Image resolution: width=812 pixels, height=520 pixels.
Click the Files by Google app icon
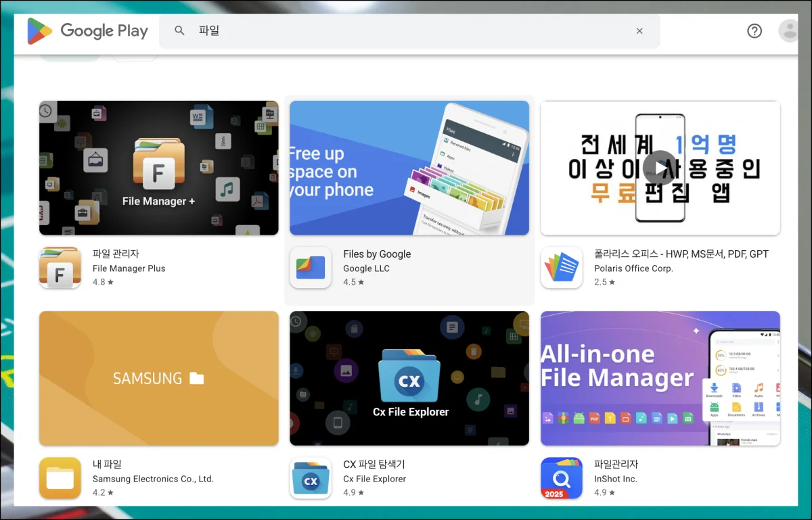coord(311,268)
